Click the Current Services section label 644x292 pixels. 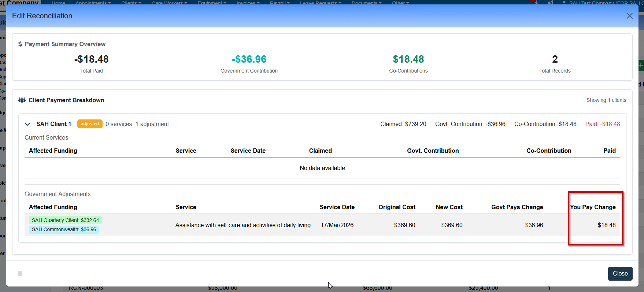pyautogui.click(x=47, y=137)
